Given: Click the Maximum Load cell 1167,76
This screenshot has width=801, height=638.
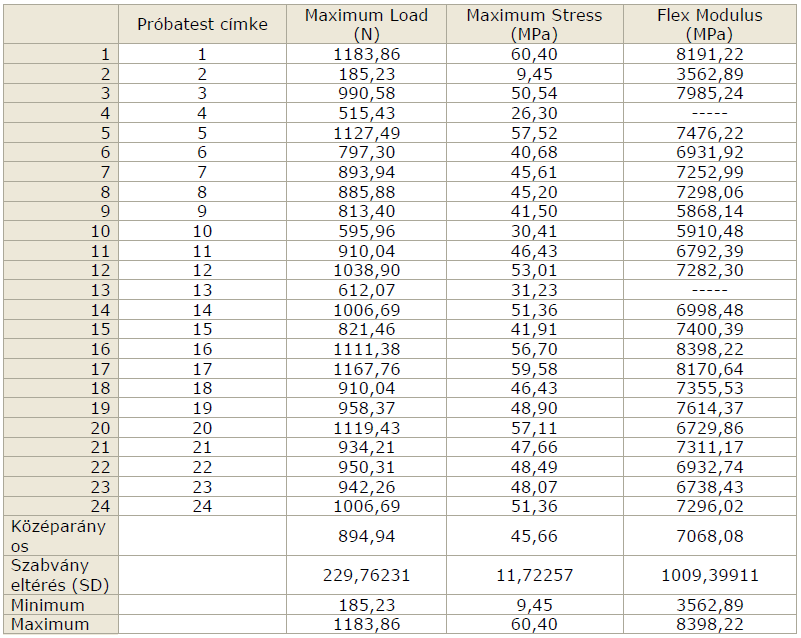Looking at the screenshot, I should 366,369.
